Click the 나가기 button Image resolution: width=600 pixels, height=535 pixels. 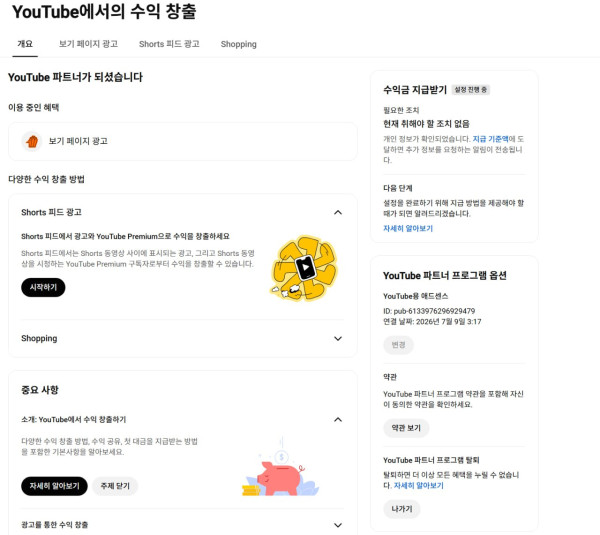pyautogui.click(x=402, y=509)
